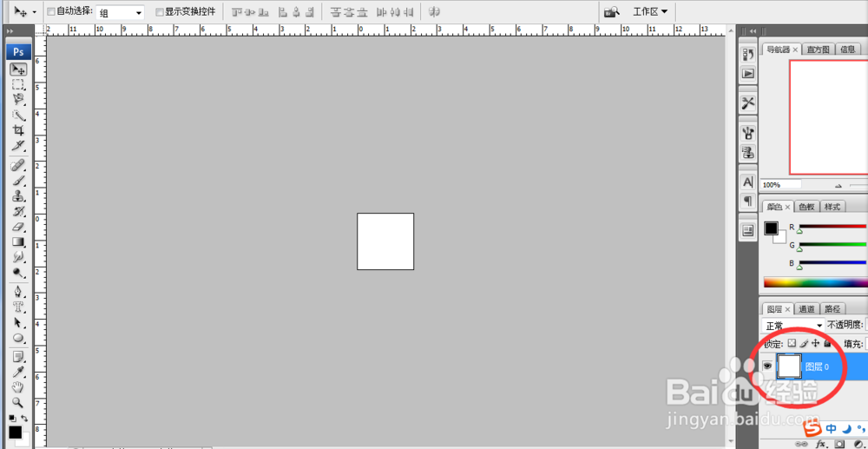Switch to the 路径 tab
The height and width of the screenshot is (449, 868).
[832, 309]
